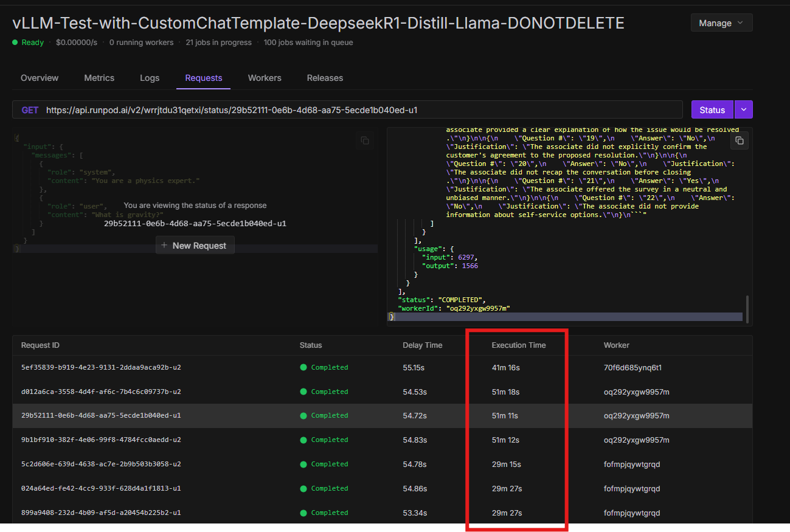The image size is (790, 532).
Task: Click the 53.34s delay time
Action: click(x=415, y=513)
